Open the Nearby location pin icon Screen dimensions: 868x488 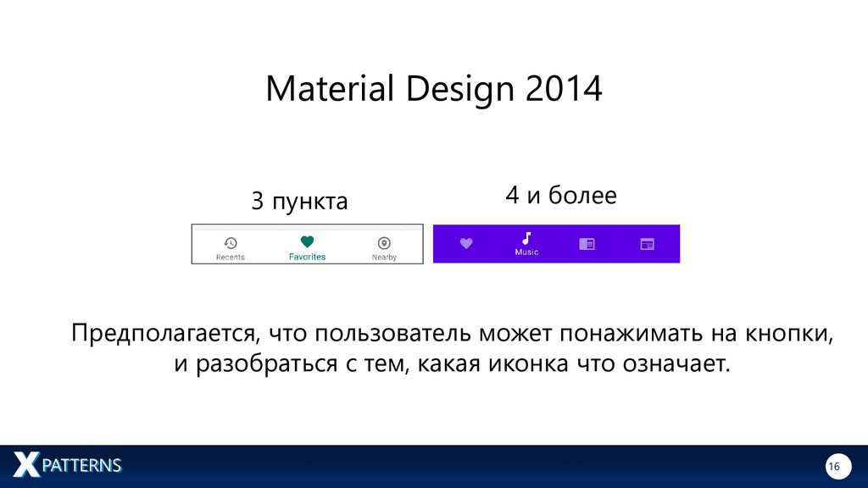pyautogui.click(x=384, y=243)
